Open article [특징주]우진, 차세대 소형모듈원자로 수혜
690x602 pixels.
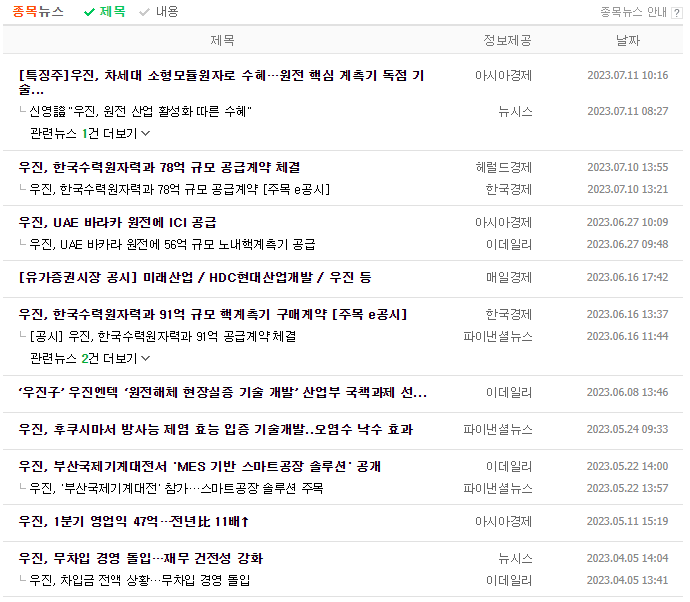point(222,82)
